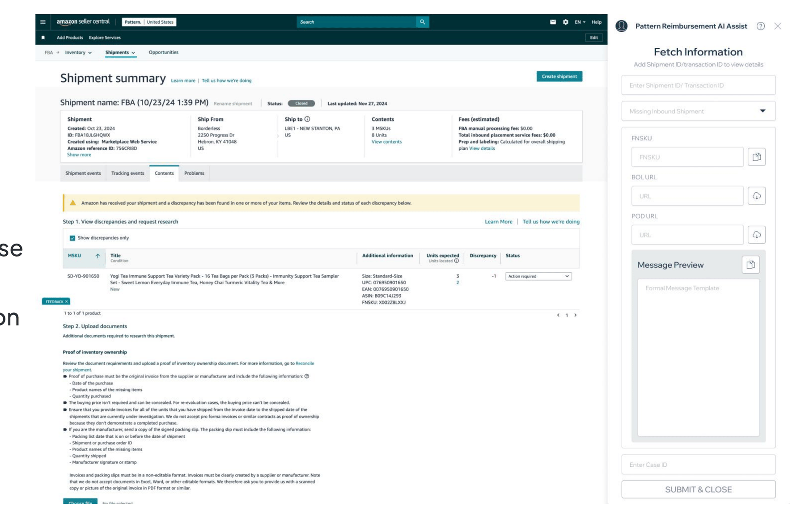805x532 pixels.
Task: Click the SUBMIT & CLOSE button
Action: click(x=698, y=490)
